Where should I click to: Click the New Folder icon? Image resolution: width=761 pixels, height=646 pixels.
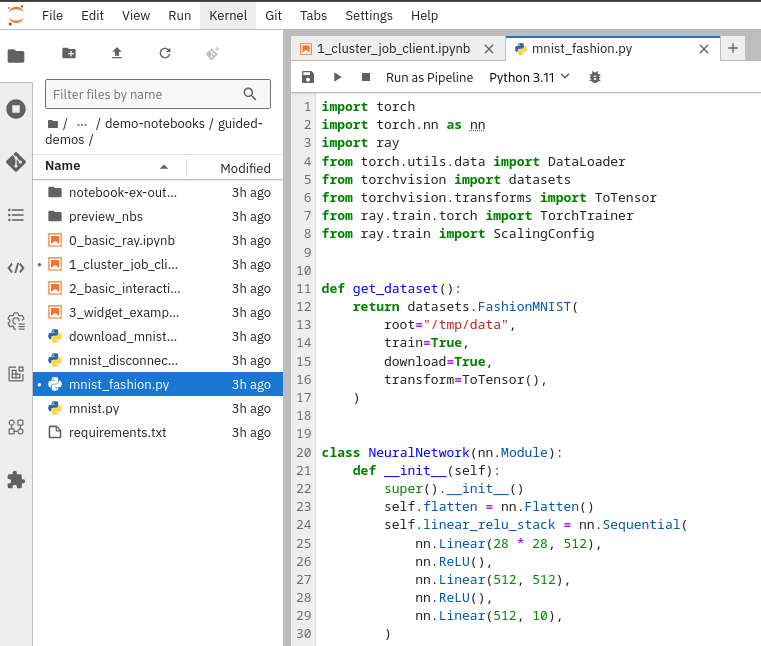coord(69,54)
